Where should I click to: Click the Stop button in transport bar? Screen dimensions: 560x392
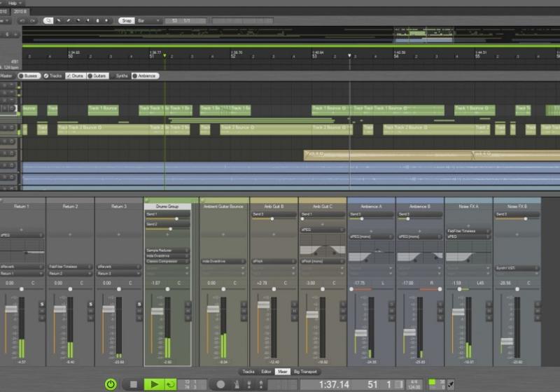[x=133, y=384]
